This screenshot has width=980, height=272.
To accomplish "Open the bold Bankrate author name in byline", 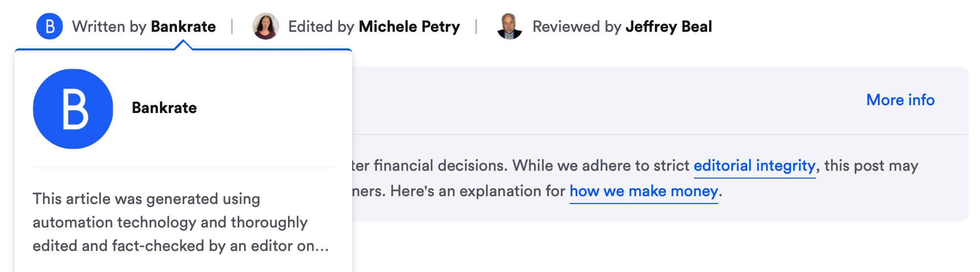I will click(183, 26).
